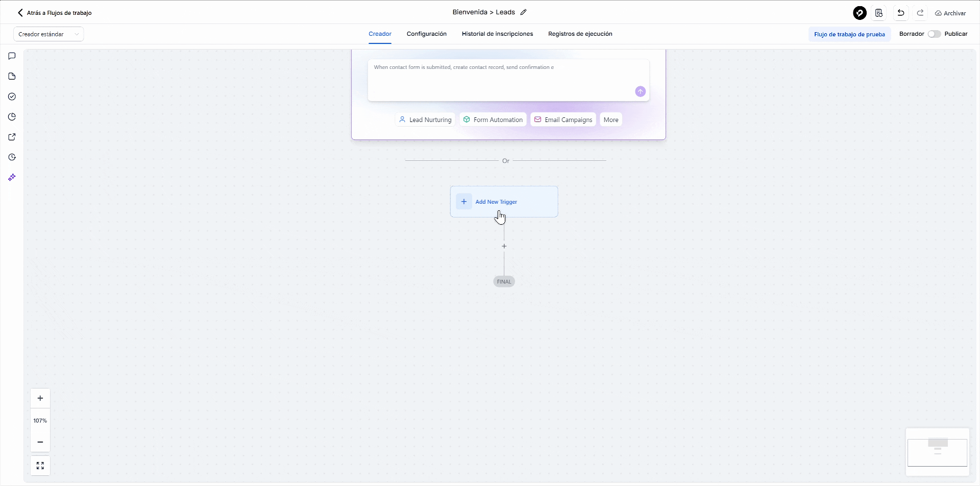Click the pencil icon to rename workflow
The height and width of the screenshot is (486, 980).
pyautogui.click(x=523, y=12)
